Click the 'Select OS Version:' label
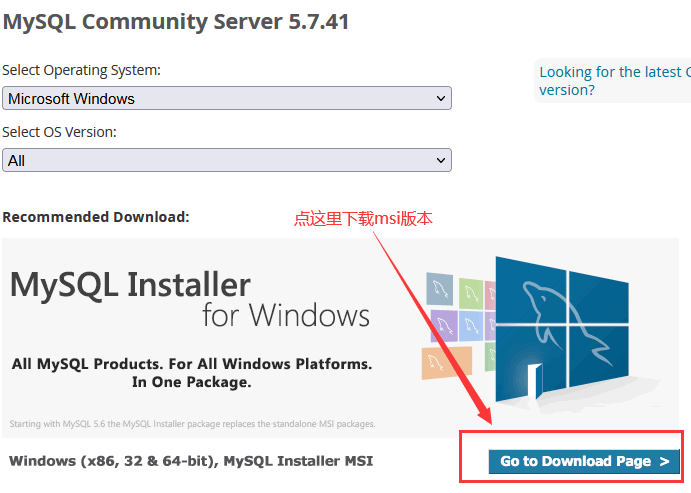This screenshot has width=691, height=493. pyautogui.click(x=59, y=132)
